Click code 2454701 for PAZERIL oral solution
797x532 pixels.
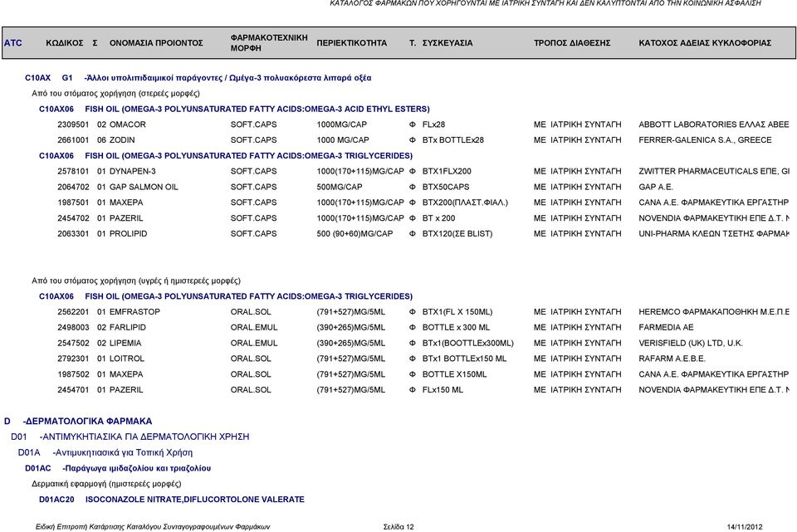tap(73, 390)
